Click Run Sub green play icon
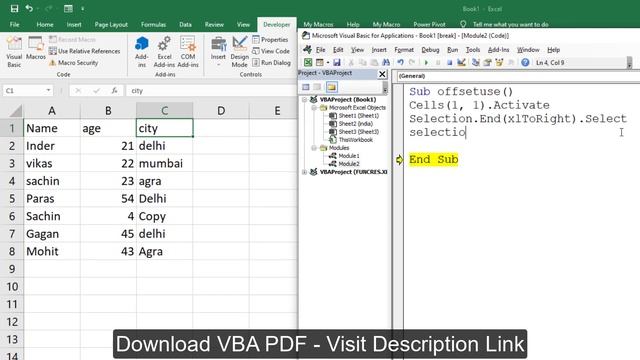 pyautogui.click(x=426, y=62)
